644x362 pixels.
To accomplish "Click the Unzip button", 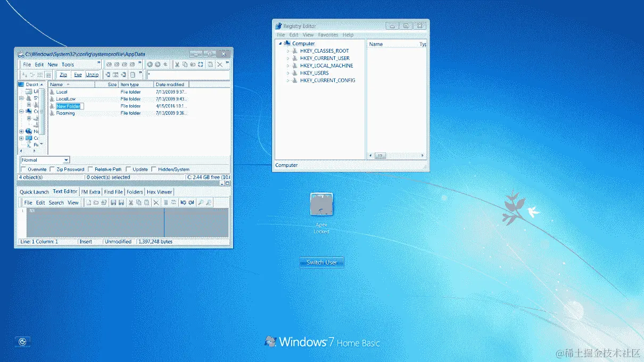I will pos(92,75).
